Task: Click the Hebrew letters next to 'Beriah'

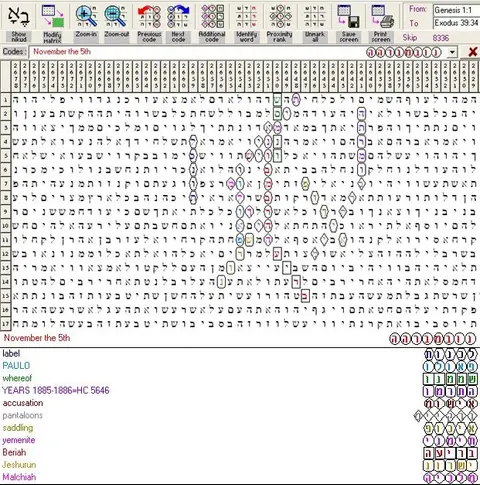Action: point(451,453)
